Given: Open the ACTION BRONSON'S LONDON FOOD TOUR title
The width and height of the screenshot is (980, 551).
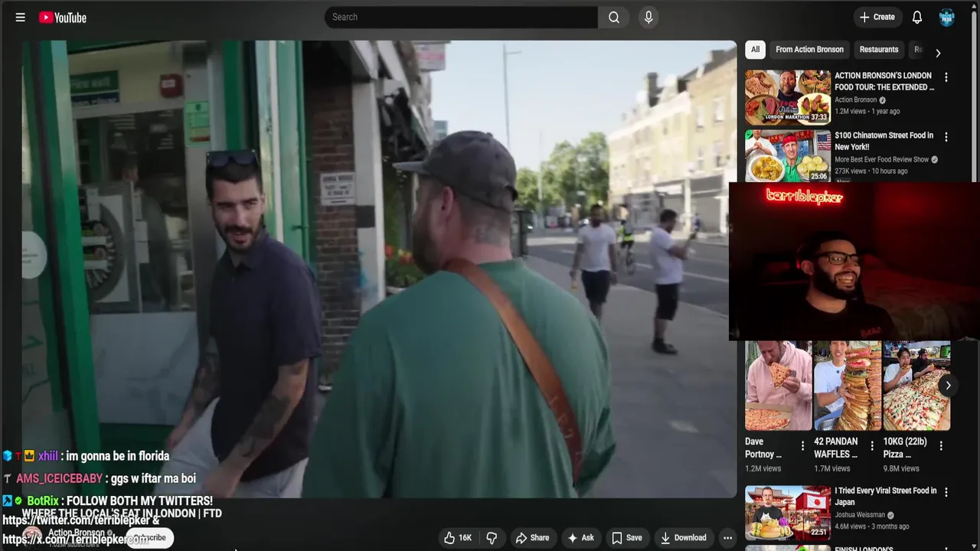Looking at the screenshot, I should pos(884,81).
